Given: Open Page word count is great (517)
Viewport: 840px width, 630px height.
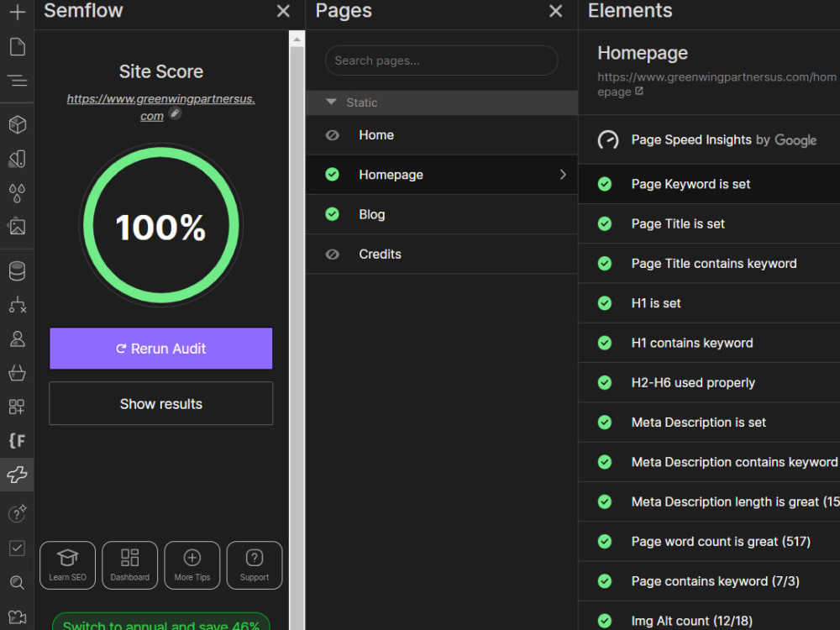Looking at the screenshot, I should [x=709, y=541].
